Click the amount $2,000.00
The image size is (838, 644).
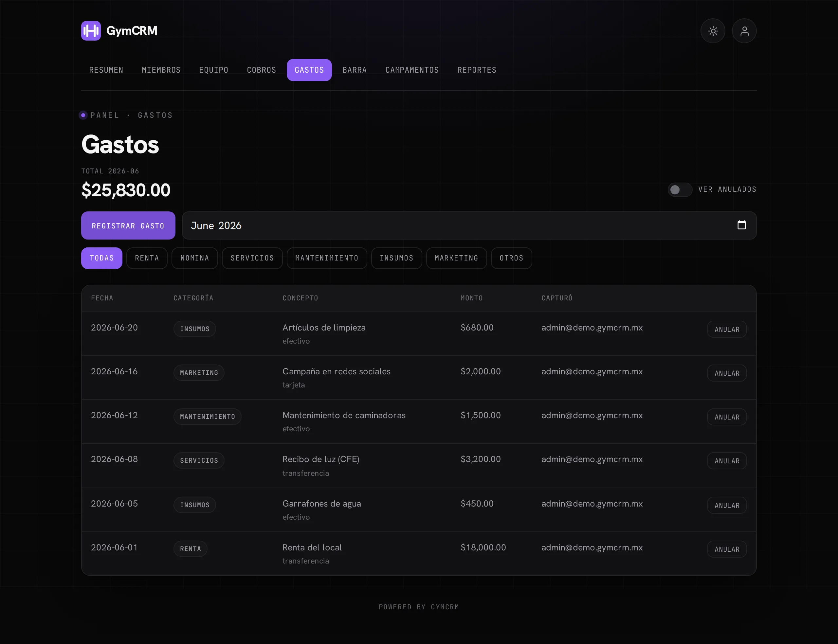pos(480,371)
